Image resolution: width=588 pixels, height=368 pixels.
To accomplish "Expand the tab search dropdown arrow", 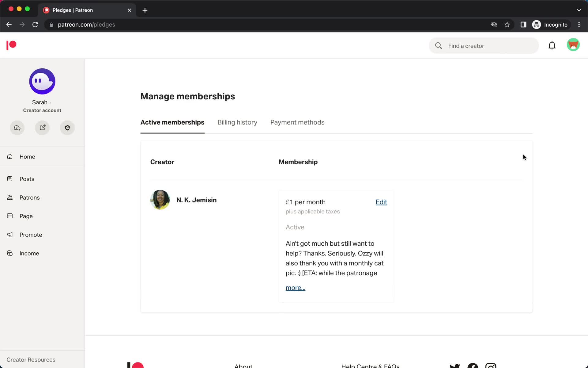I will click(579, 10).
